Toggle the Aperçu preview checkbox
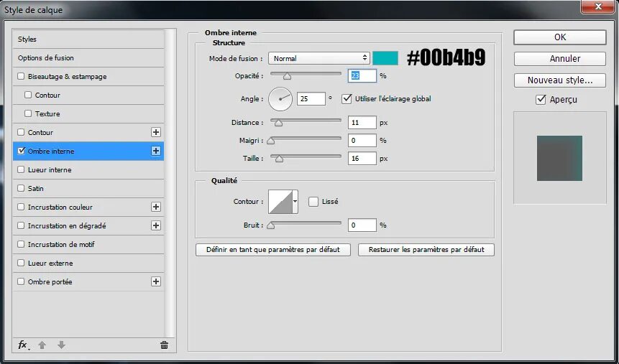The width and height of the screenshot is (619, 364). pyautogui.click(x=541, y=99)
